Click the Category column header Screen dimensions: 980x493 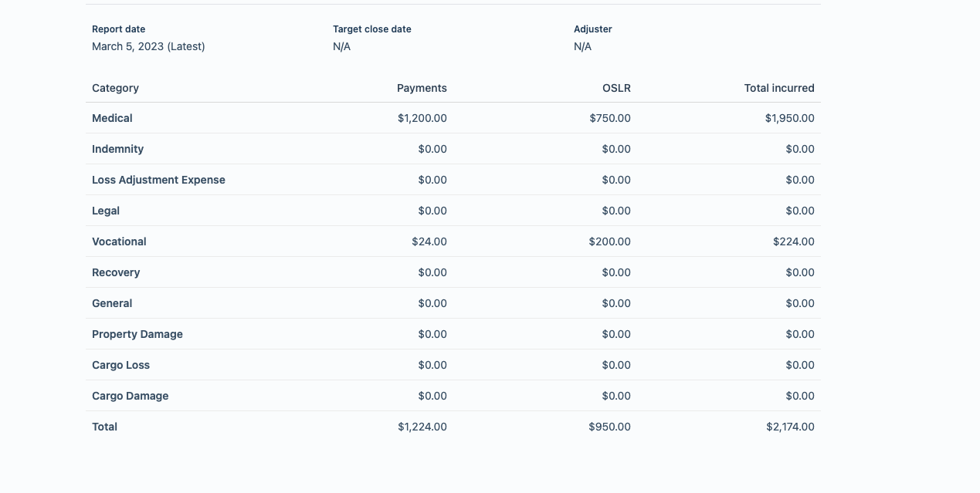[115, 88]
